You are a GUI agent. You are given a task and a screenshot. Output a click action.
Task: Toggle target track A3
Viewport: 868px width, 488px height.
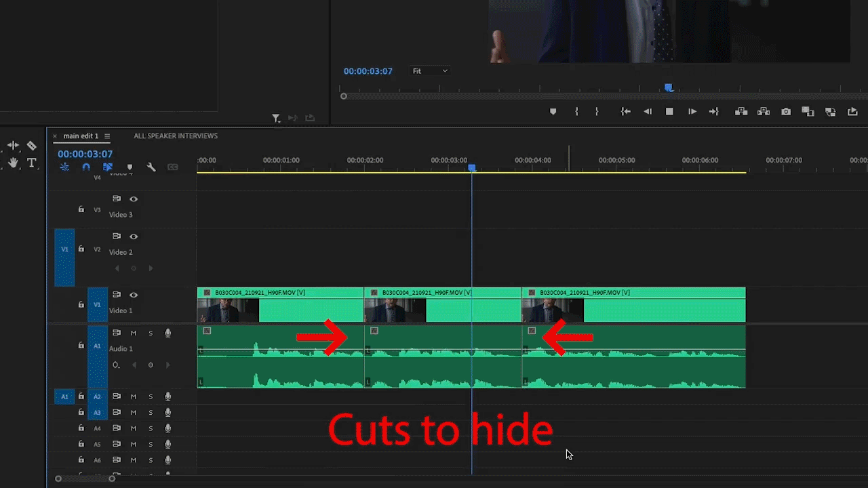(97, 412)
